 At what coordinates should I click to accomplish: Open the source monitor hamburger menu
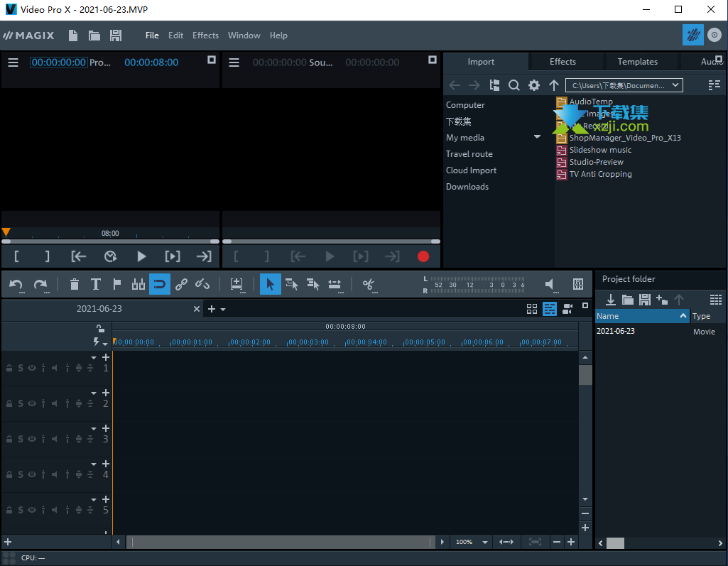coord(234,62)
